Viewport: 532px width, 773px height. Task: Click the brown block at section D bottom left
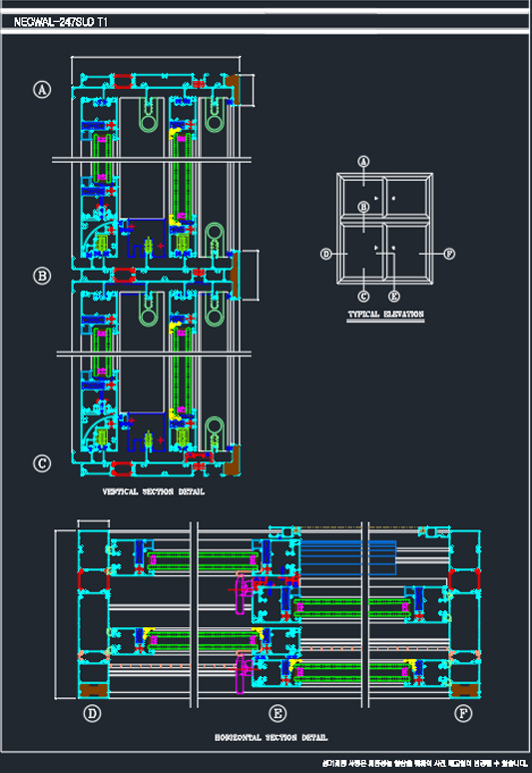click(94, 690)
